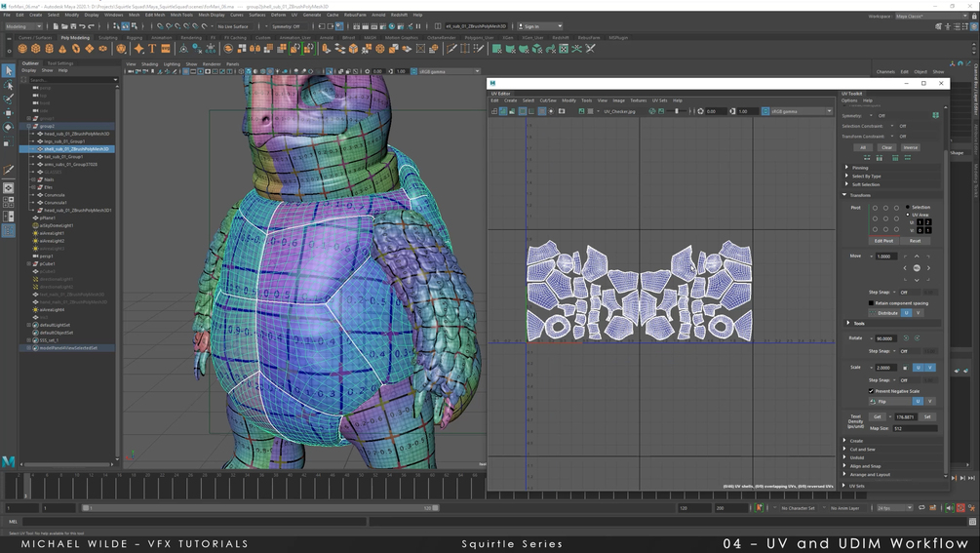Click the UV Editor dim image slider
This screenshot has height=553, width=980.
[x=676, y=111]
